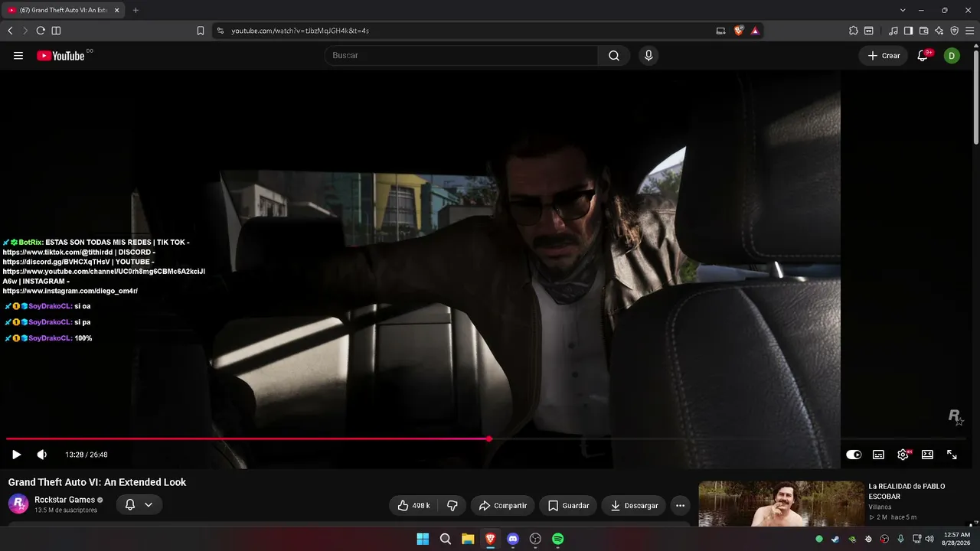The height and width of the screenshot is (551, 980).
Task: Bookmark this page
Action: click(201, 31)
